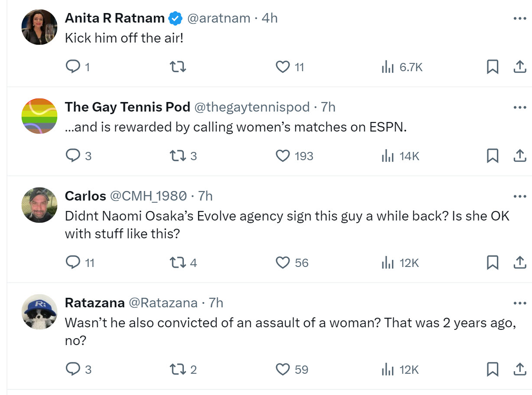Image resolution: width=532 pixels, height=395 pixels.
Task: Reply to Ratazana's tweet
Action: coord(73,369)
